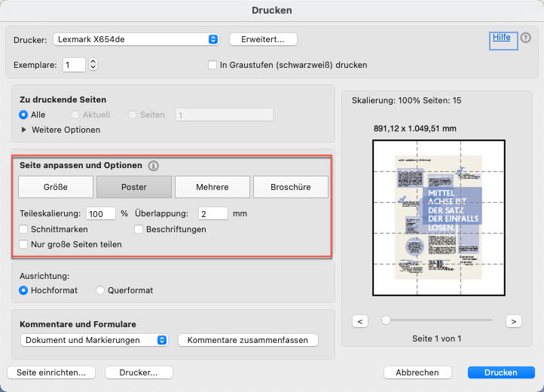
Task: Enable grayscale printing checkbox
Action: coord(212,65)
